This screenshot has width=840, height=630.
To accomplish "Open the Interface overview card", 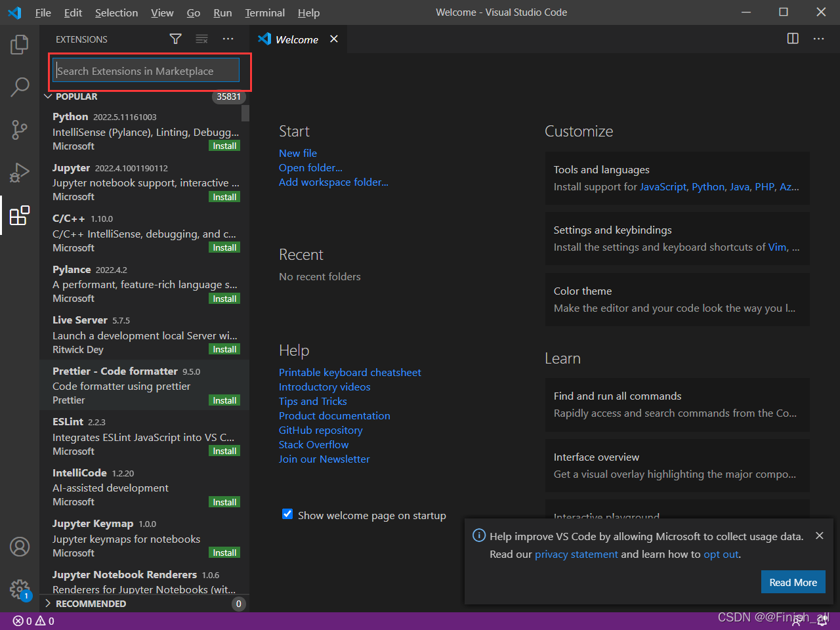I will pos(677,465).
